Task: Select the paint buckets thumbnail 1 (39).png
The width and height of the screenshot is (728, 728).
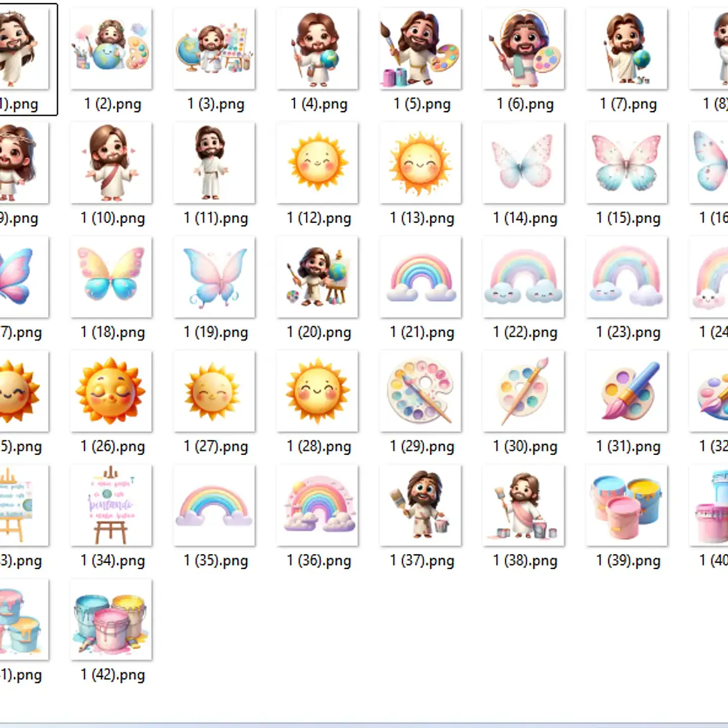Action: point(626,506)
